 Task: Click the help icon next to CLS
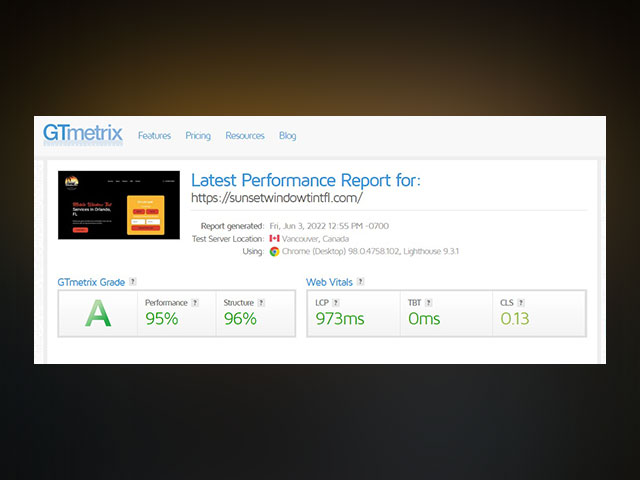[521, 302]
